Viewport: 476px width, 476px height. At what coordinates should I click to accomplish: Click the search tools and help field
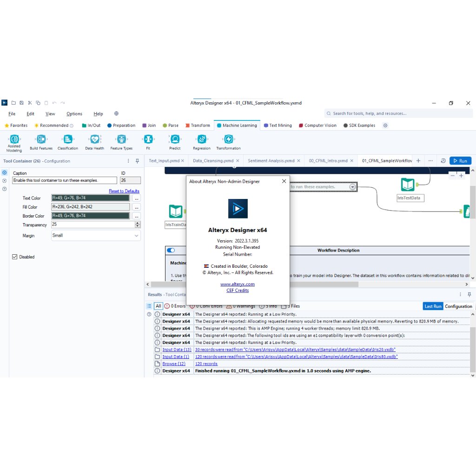tap(398, 113)
